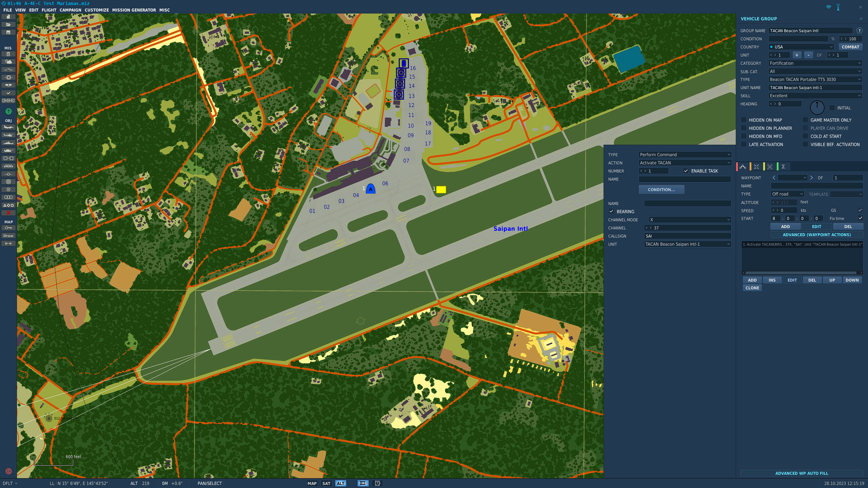
Task: Select the helicopter group tool
Action: click(x=8, y=135)
